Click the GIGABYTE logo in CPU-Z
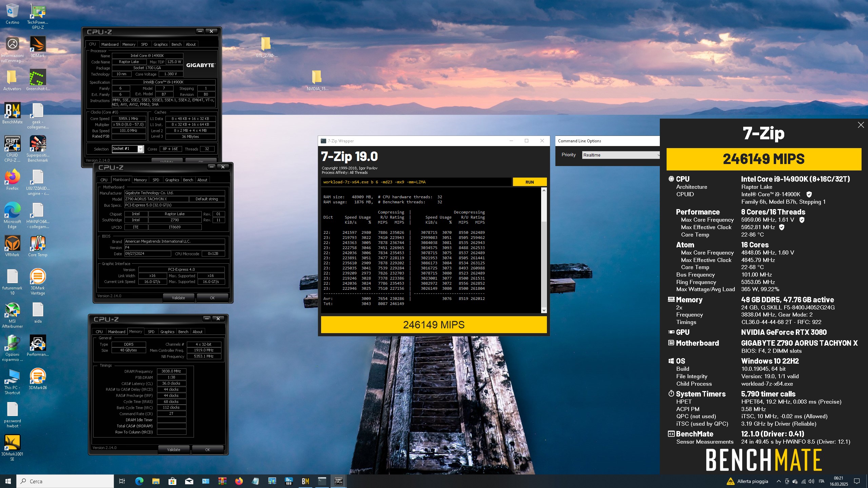This screenshot has width=868, height=488. (x=201, y=65)
